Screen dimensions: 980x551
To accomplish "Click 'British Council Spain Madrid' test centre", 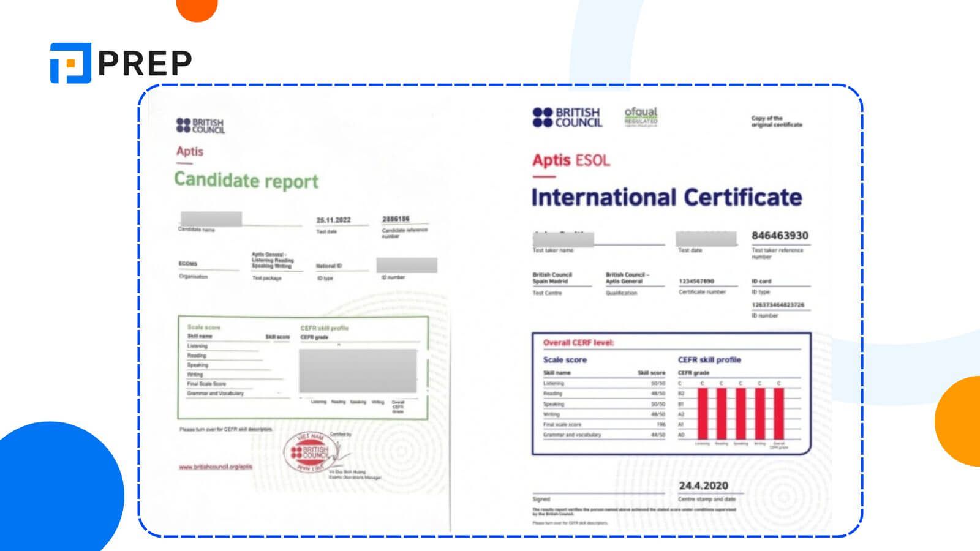I will tap(552, 278).
